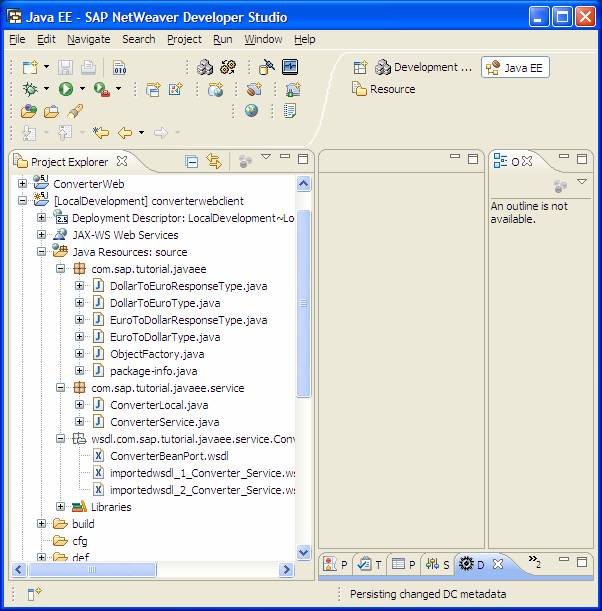Toggle Link with Editor in Project Explorer
This screenshot has height=611, width=602.
coord(213,161)
